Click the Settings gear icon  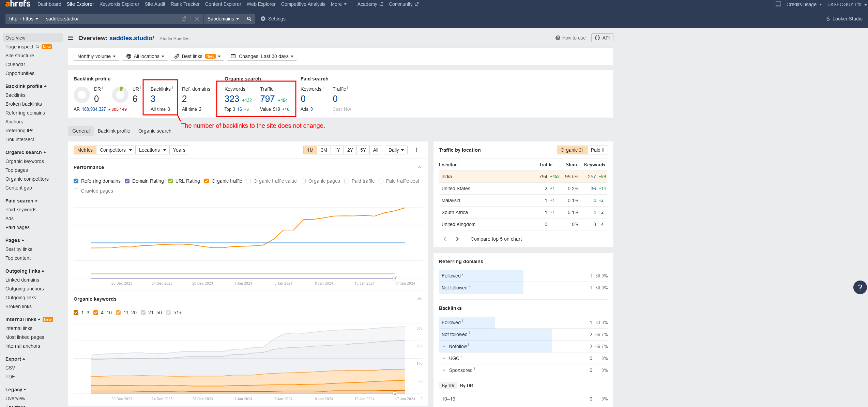click(263, 19)
